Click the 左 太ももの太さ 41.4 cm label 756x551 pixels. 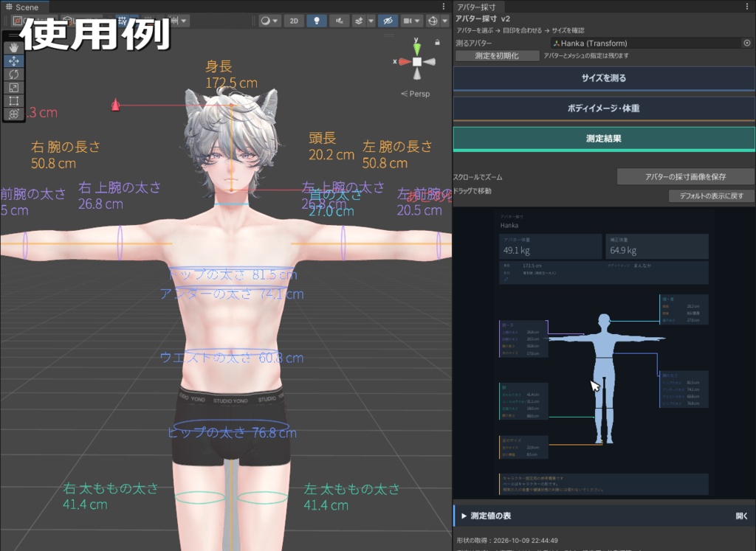(x=351, y=497)
